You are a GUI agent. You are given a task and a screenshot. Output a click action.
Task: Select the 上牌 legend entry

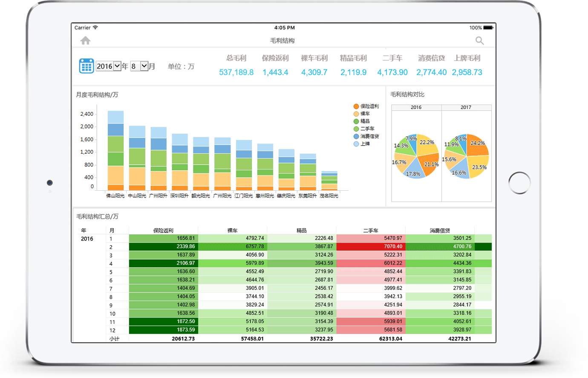tap(362, 144)
